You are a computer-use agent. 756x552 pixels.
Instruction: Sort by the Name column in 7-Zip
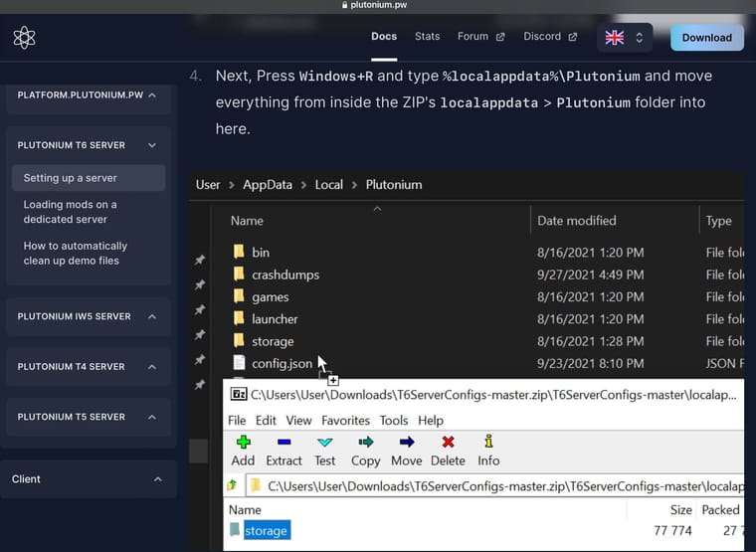(245, 509)
